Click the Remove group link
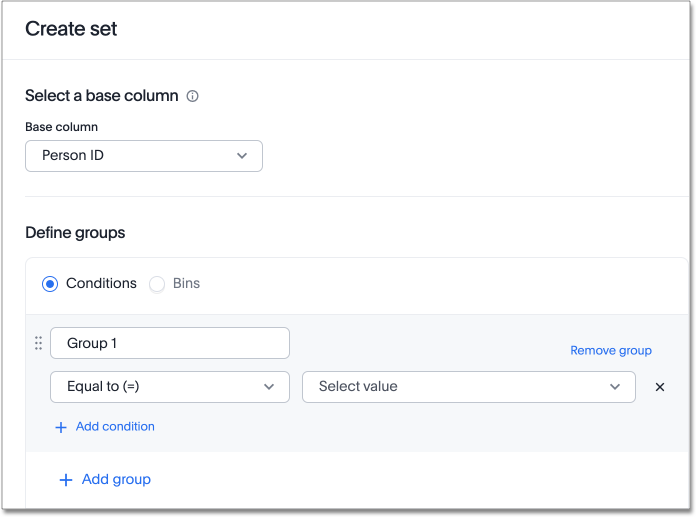This screenshot has height=517, width=696. point(611,351)
